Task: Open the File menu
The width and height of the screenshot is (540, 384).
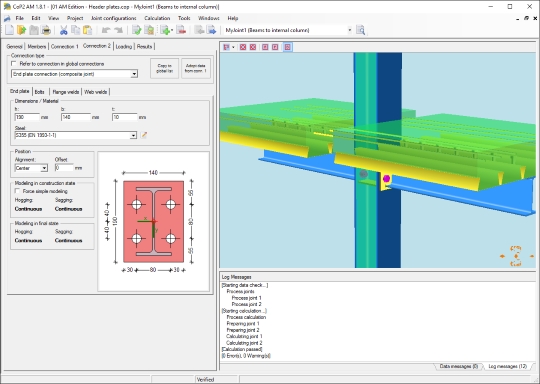Action: (x=20, y=18)
